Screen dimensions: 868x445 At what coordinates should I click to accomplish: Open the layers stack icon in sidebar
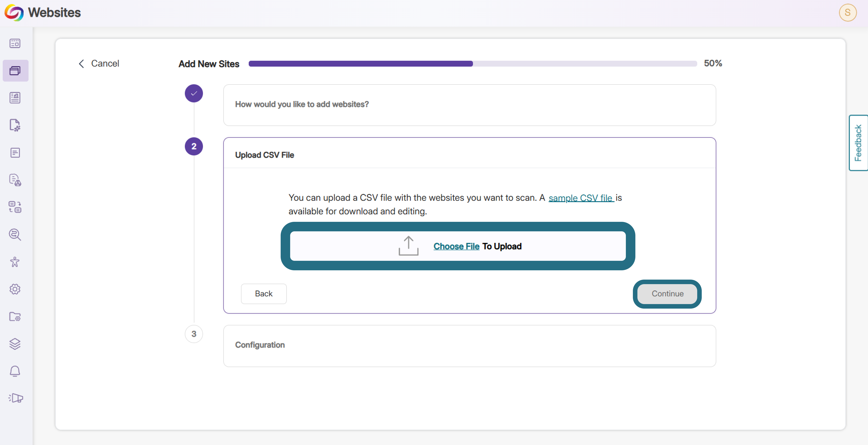[15, 344]
